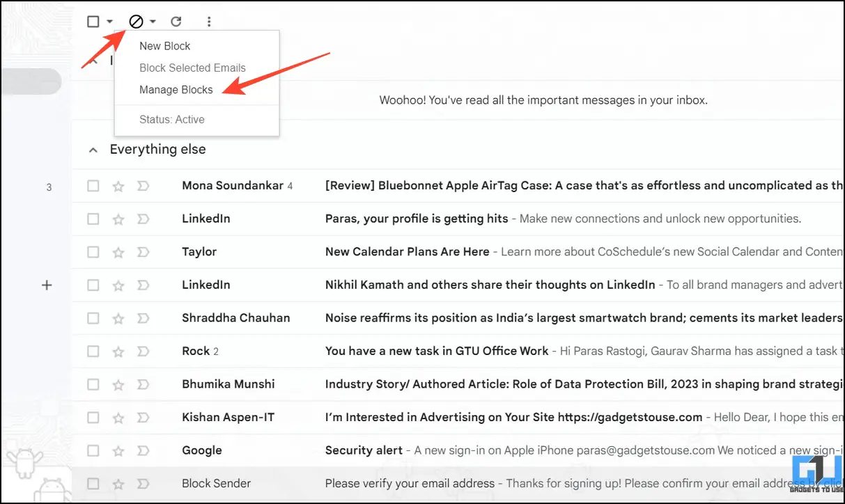Click the sender name Shraddha Chauhan
The width and height of the screenshot is (845, 504).
pyautogui.click(x=236, y=318)
